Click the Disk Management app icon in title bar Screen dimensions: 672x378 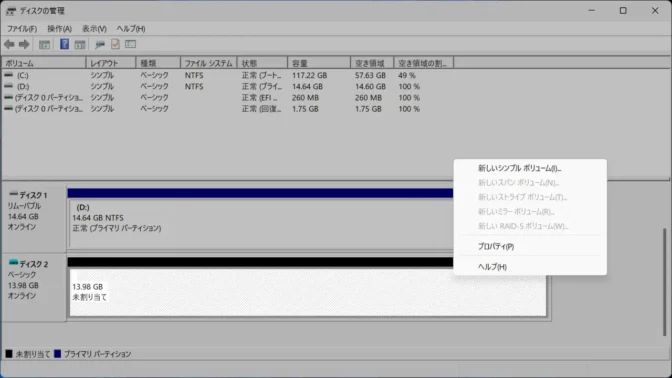[11, 11]
